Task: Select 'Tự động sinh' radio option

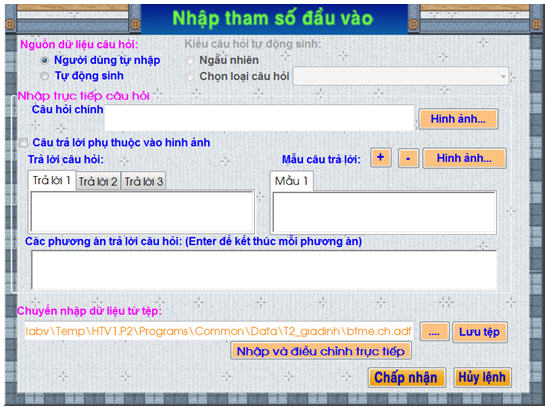Action: click(45, 76)
